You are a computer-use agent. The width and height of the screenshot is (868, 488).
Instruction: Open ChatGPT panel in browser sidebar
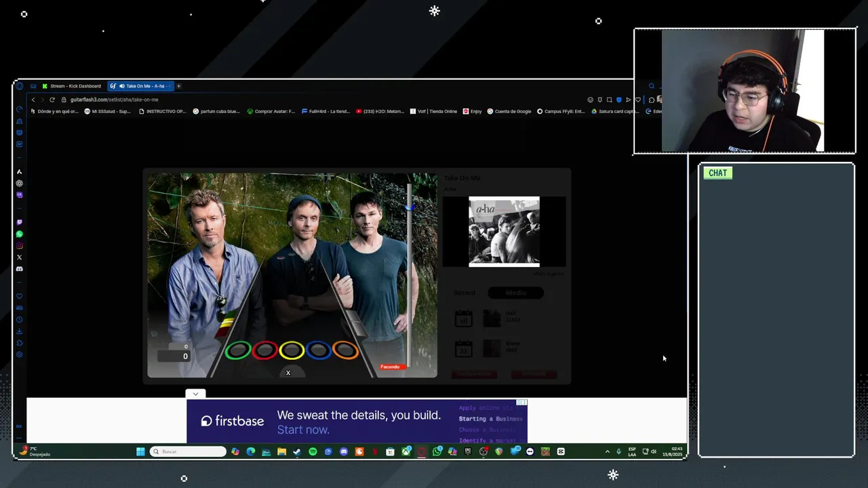click(x=19, y=183)
